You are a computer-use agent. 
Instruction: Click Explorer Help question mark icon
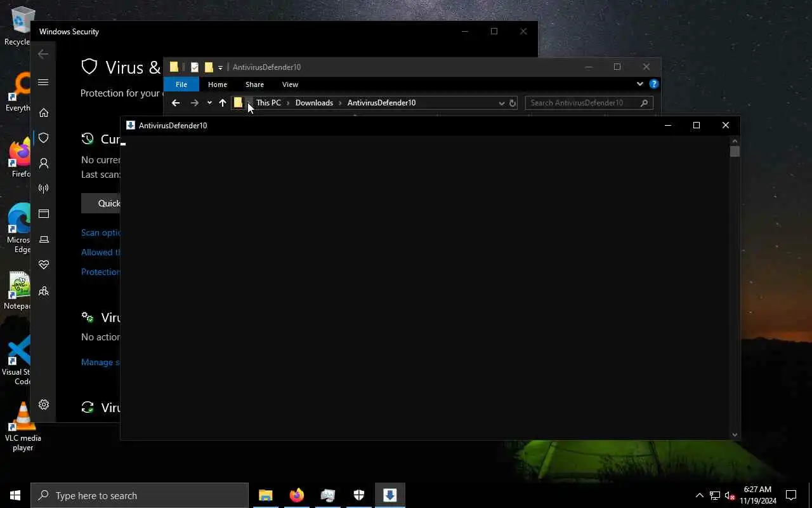click(x=654, y=84)
